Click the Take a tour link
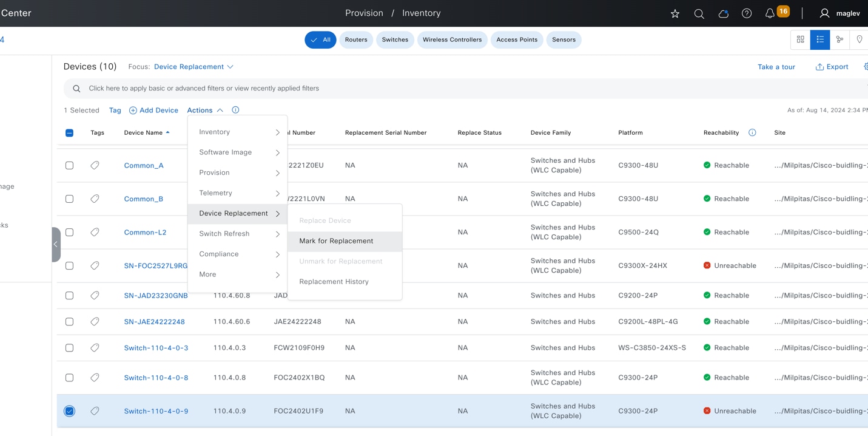The image size is (868, 436). 776,67
